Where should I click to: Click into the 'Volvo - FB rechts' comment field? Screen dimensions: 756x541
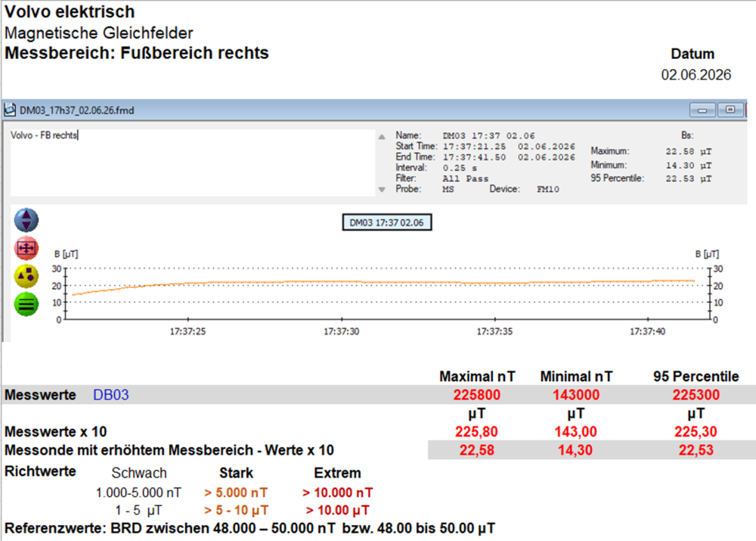192,163
